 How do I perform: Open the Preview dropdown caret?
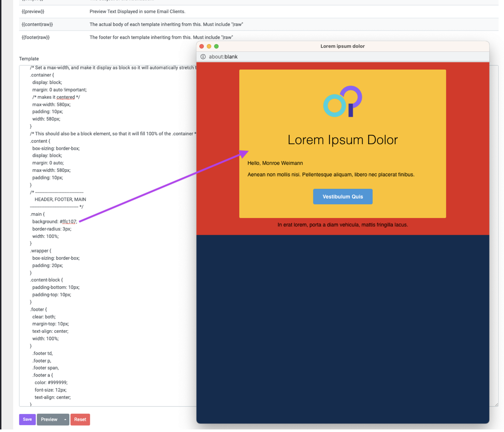click(x=65, y=419)
